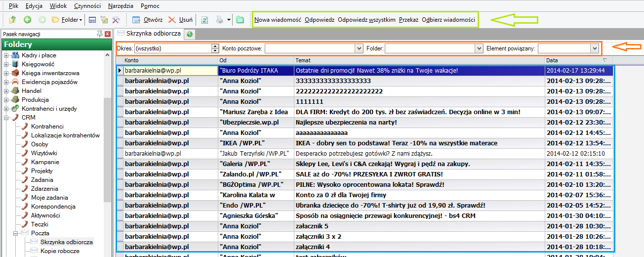Image resolution: width=644 pixels, height=257 pixels.
Task: Open the Plik menu
Action: pyautogui.click(x=14, y=6)
